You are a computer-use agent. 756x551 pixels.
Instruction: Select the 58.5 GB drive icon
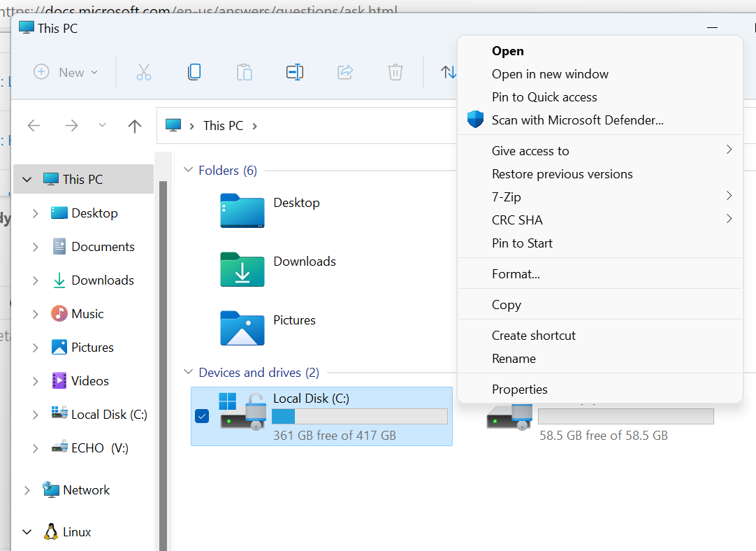pyautogui.click(x=509, y=417)
